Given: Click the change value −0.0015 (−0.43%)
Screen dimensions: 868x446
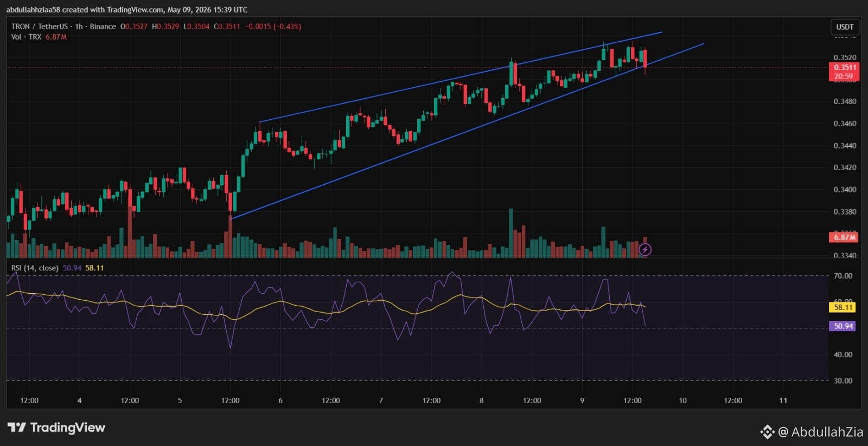Looking at the screenshot, I should pos(273,26).
